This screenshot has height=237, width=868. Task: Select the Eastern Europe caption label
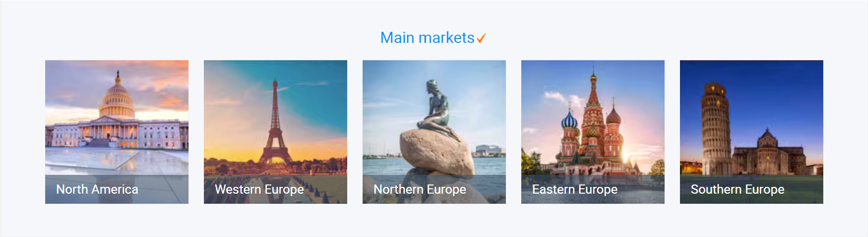(x=575, y=189)
